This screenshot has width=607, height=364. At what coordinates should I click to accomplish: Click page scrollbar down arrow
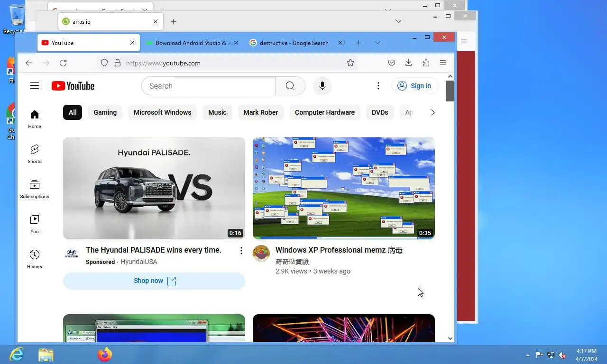pyautogui.click(x=450, y=338)
